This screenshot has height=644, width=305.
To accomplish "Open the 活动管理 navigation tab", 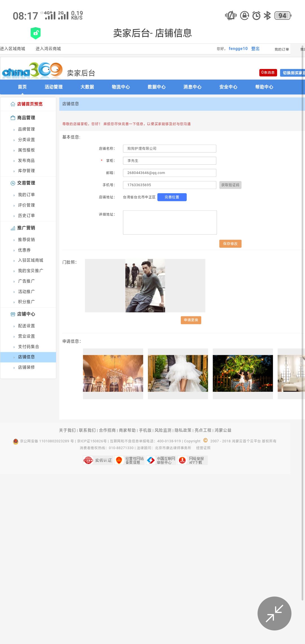I will [x=54, y=87].
